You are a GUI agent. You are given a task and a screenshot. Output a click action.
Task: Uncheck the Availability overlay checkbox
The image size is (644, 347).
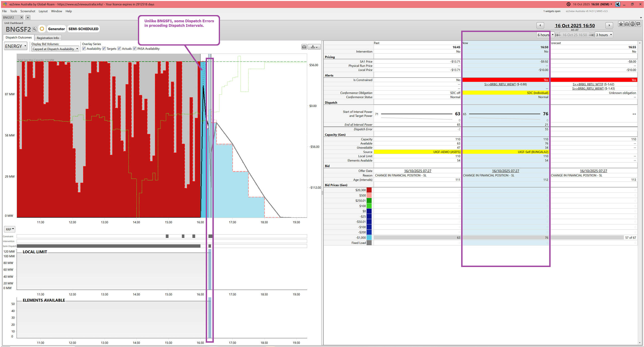[84, 49]
